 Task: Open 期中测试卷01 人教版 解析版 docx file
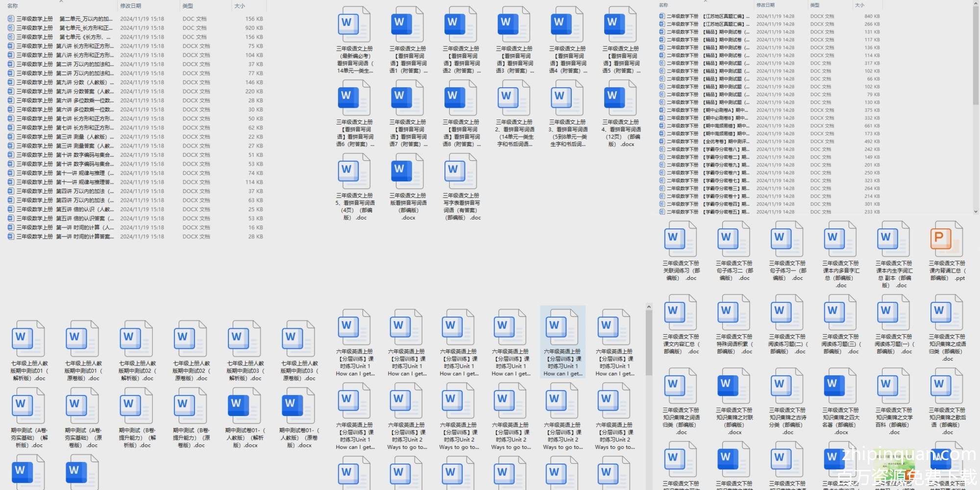(x=245, y=406)
